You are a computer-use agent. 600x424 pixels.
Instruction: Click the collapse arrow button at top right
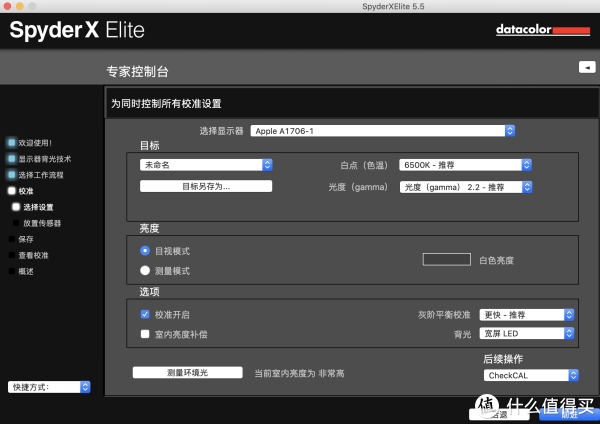click(x=587, y=67)
